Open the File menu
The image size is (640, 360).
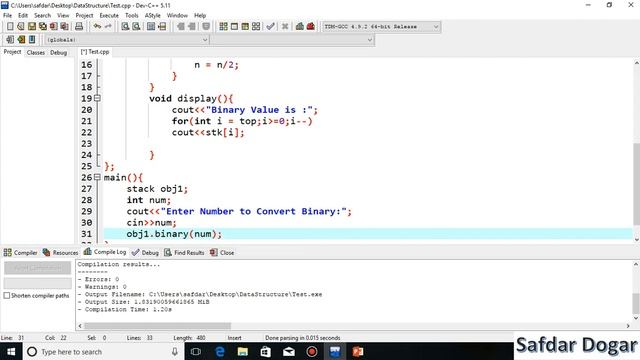7,16
